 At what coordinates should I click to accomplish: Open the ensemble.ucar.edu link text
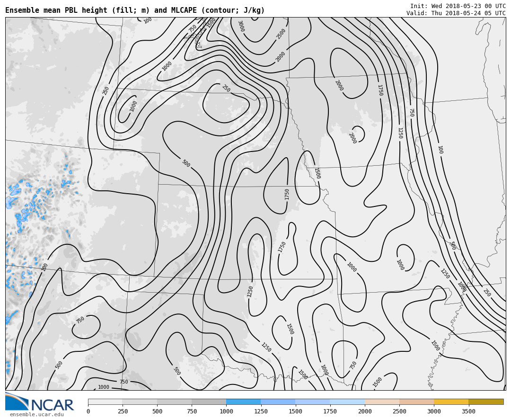36,414
